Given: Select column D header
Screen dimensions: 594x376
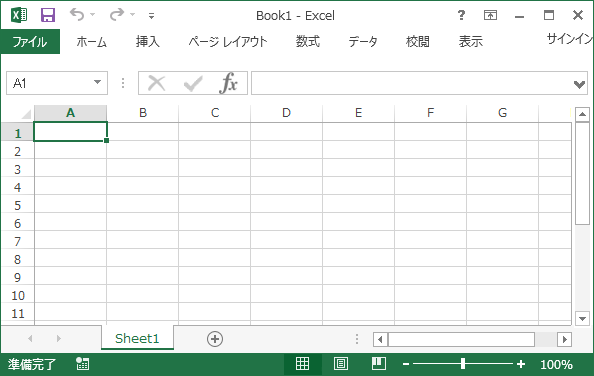Looking at the screenshot, I should [286, 113].
